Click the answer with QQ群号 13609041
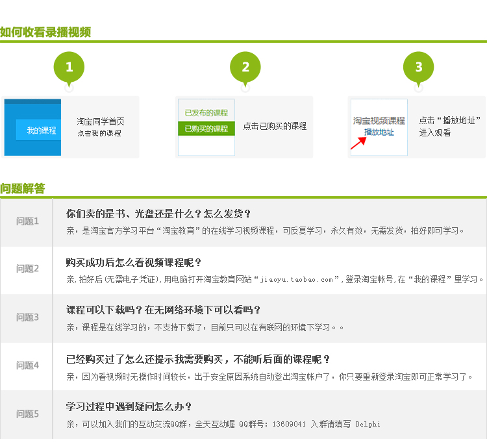The image size is (487, 448). 223,424
